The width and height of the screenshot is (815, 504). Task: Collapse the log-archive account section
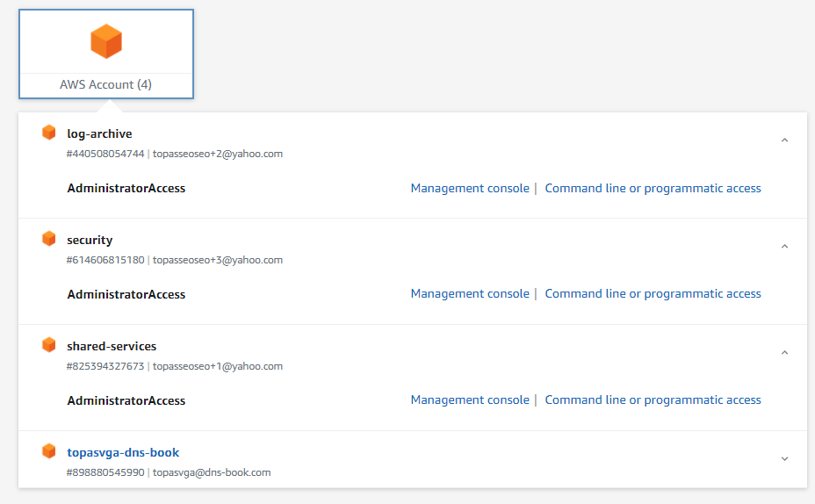point(784,140)
